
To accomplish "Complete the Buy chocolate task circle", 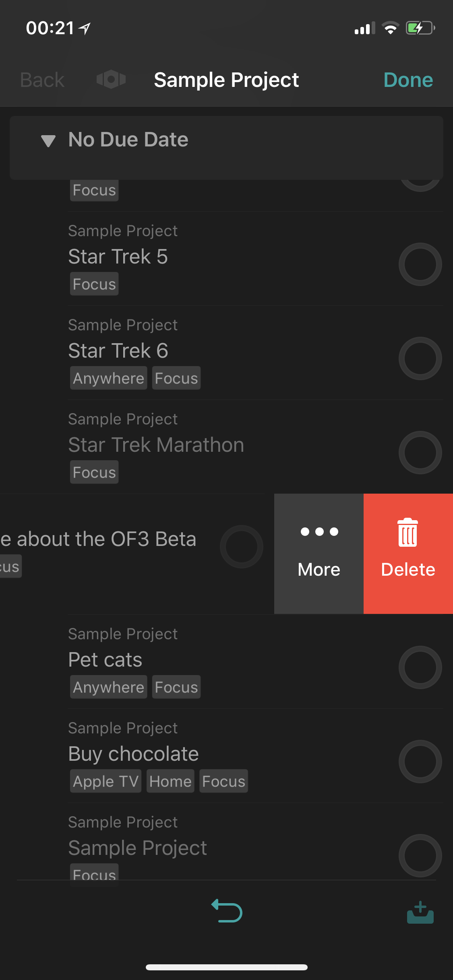I will [420, 762].
